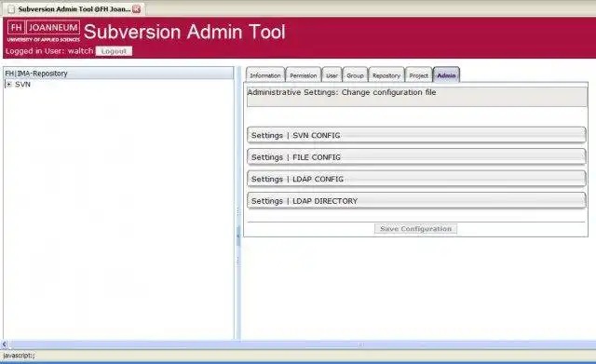Click the Save Configuration button

[x=416, y=229]
